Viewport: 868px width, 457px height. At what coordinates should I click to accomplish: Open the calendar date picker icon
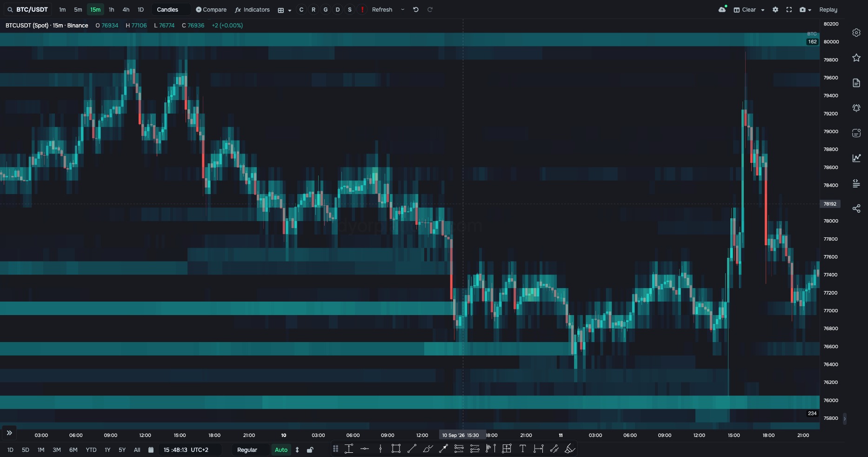[151, 450]
